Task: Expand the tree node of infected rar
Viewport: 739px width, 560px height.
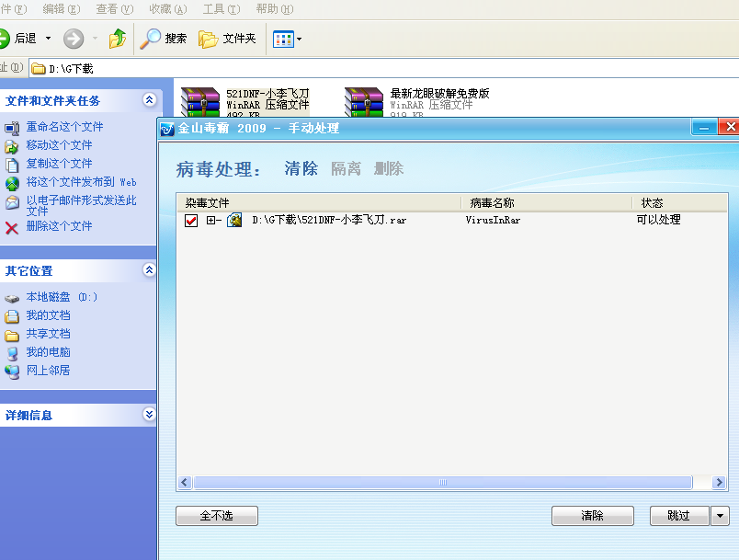Action: point(210,220)
